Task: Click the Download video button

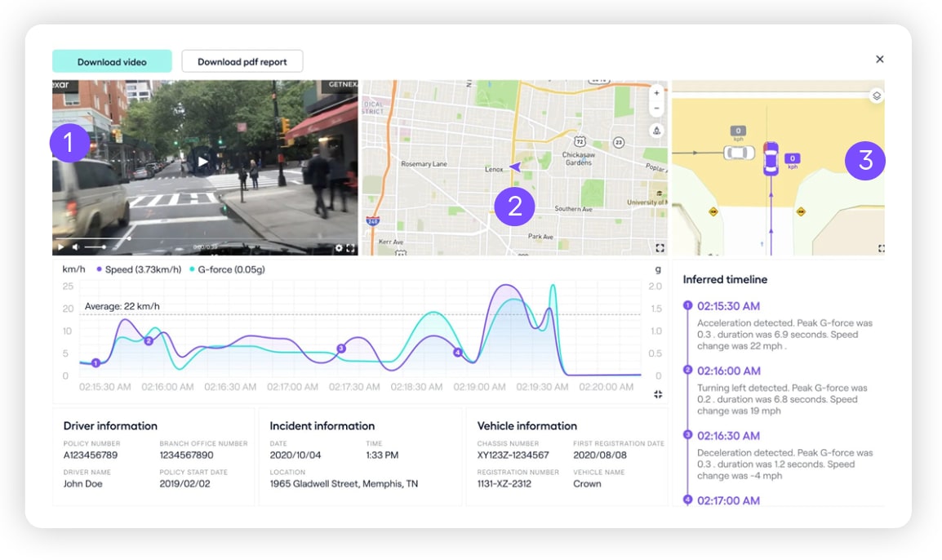Action: [x=112, y=61]
